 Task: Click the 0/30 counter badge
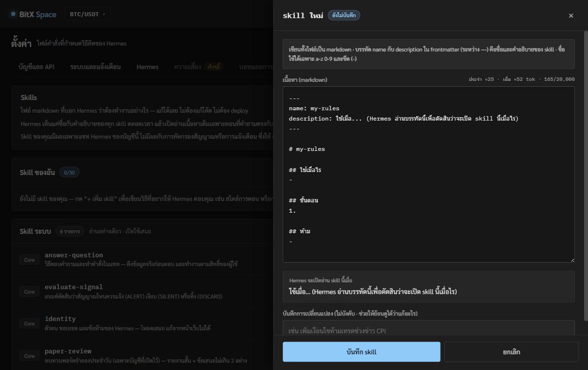click(69, 173)
